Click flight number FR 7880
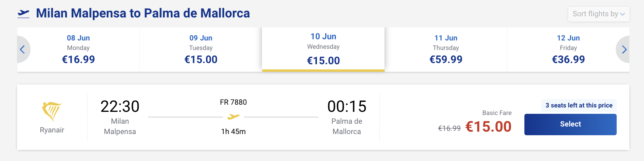The height and width of the screenshot is (161, 644). 233,102
